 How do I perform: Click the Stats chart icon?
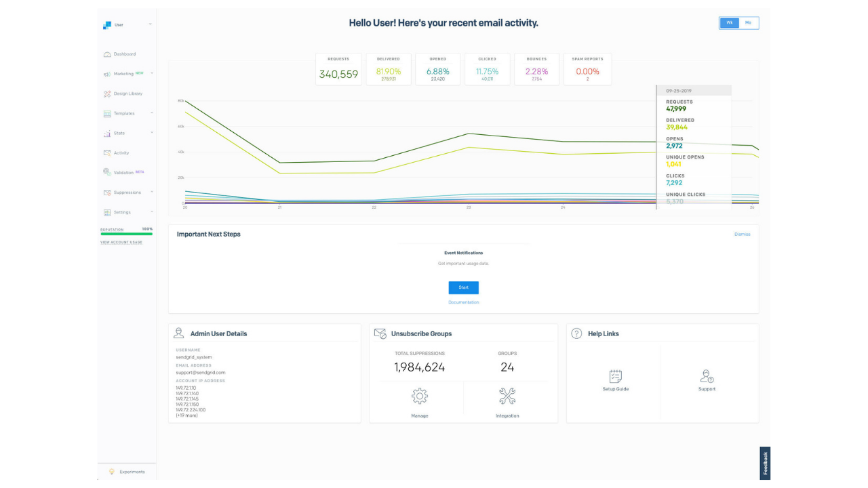[x=107, y=134]
